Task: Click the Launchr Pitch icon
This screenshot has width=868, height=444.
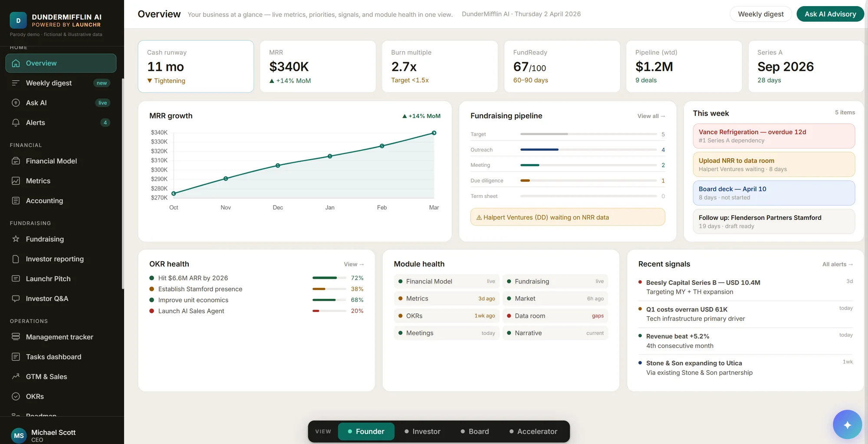Action: point(16,278)
